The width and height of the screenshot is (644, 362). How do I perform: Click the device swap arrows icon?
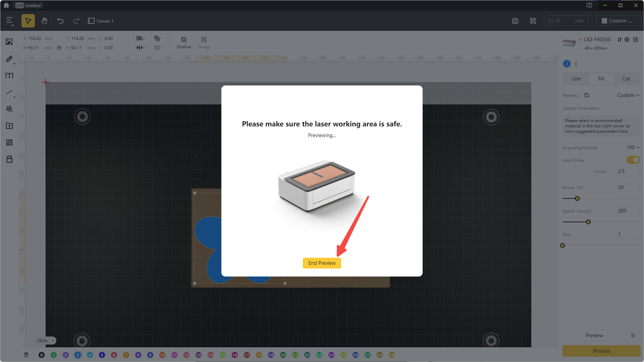point(619,39)
